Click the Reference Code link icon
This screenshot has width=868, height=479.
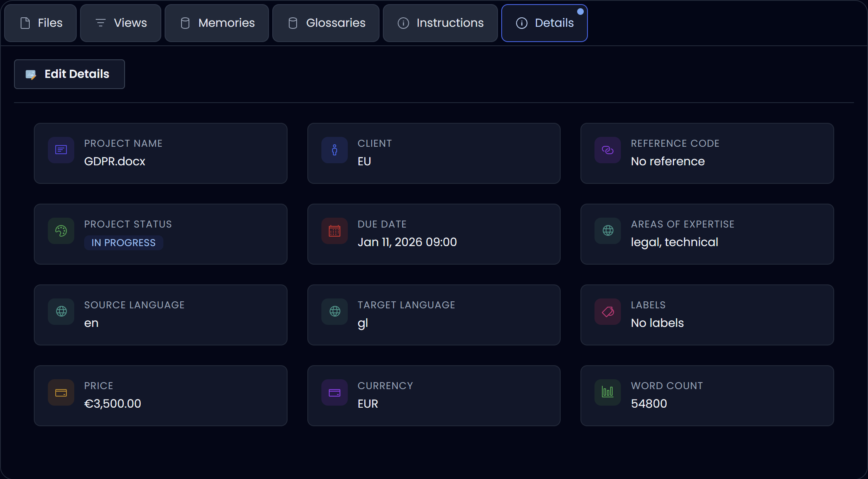(608, 150)
